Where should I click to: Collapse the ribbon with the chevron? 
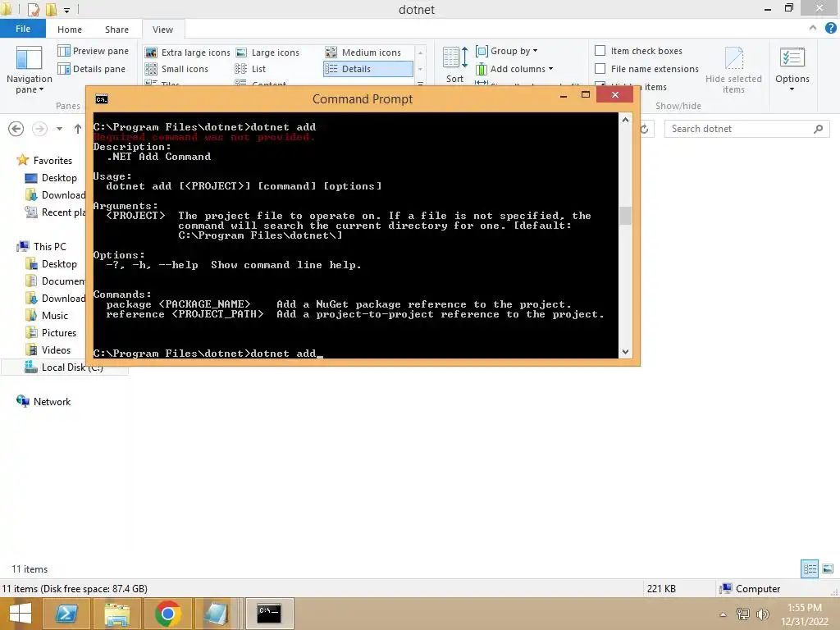pyautogui.click(x=813, y=28)
